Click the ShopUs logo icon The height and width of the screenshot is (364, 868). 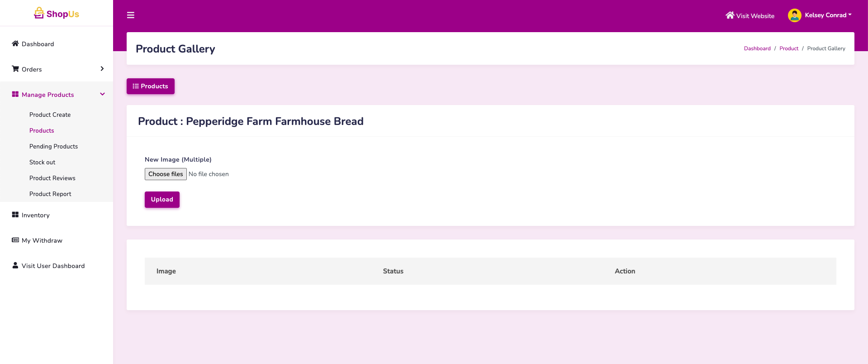(39, 13)
